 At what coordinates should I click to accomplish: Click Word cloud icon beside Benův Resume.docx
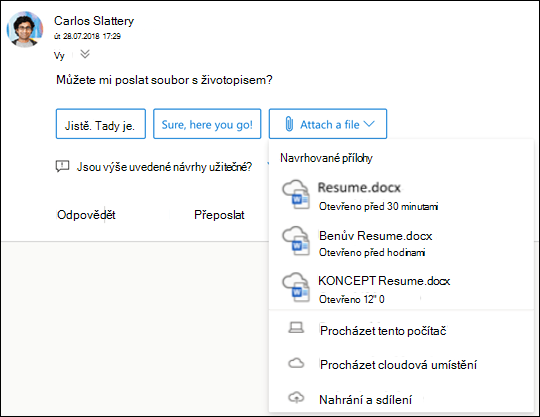[296, 241]
